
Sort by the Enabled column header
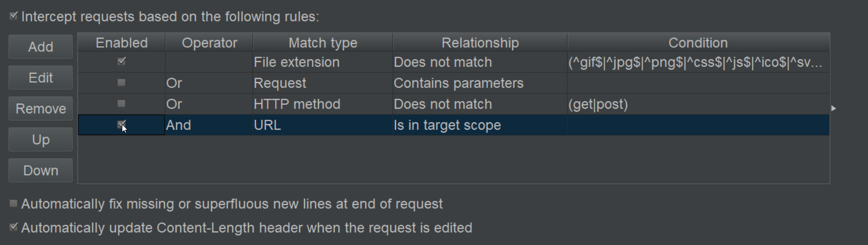[121, 43]
